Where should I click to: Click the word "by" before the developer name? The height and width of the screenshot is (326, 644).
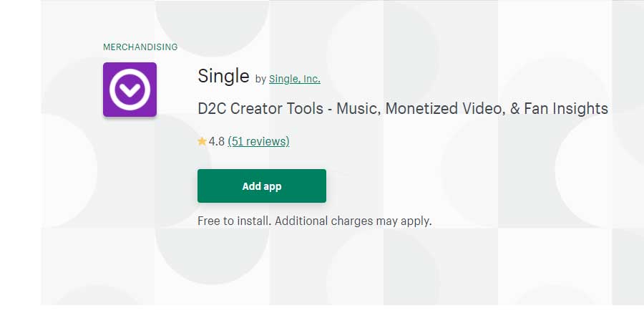pos(260,79)
